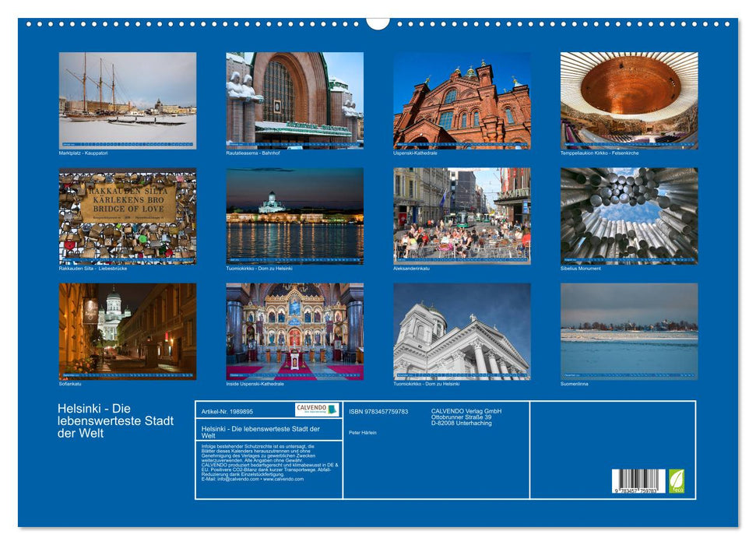
Task: Open the Suomenlinna snowy island photo
Action: pos(629,331)
